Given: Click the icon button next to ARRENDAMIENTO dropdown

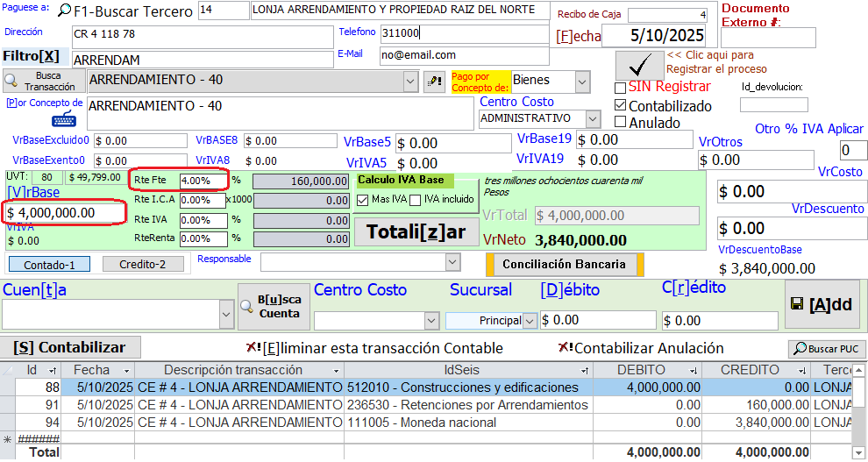Looking at the screenshot, I should pyautogui.click(x=434, y=82).
